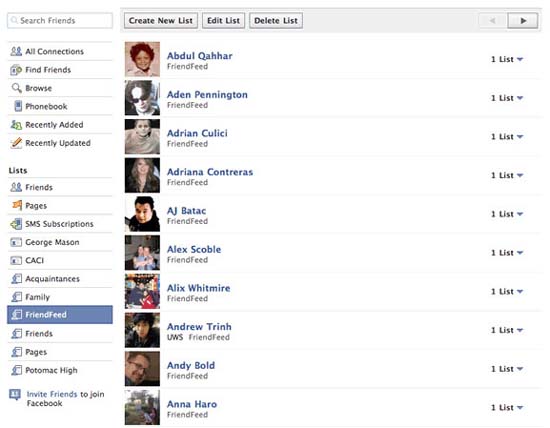Click the Family list icon
Image resolution: width=550 pixels, height=428 pixels.
click(x=16, y=297)
